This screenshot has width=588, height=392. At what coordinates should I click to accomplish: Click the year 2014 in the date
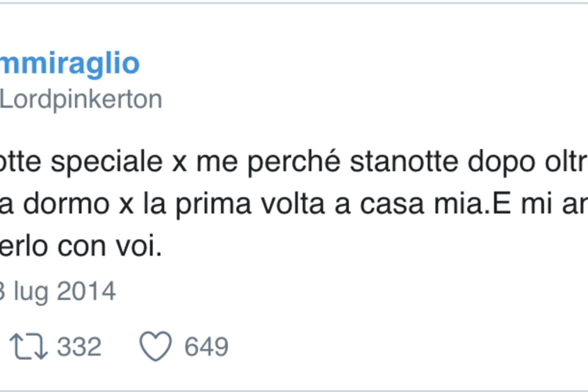tap(86, 292)
